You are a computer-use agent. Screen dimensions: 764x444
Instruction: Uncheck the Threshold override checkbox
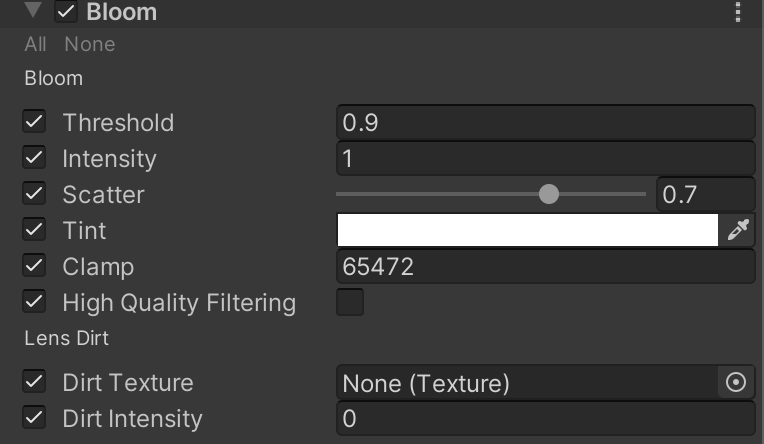34,122
